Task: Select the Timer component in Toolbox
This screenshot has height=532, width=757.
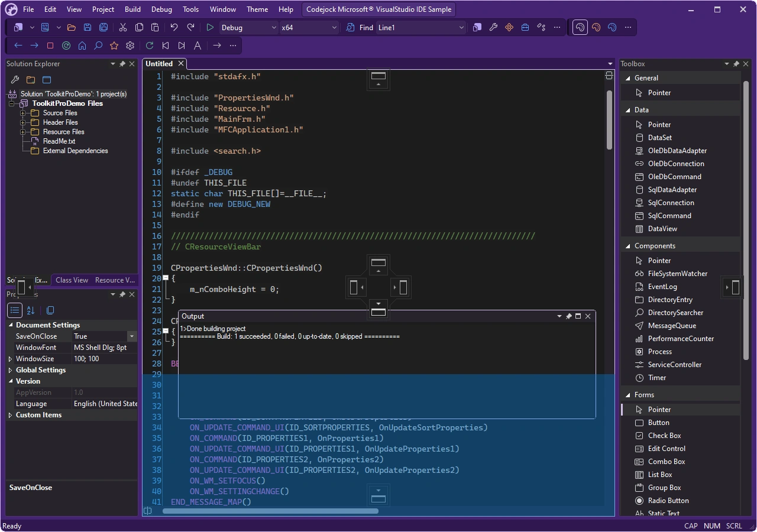Action: [657, 378]
